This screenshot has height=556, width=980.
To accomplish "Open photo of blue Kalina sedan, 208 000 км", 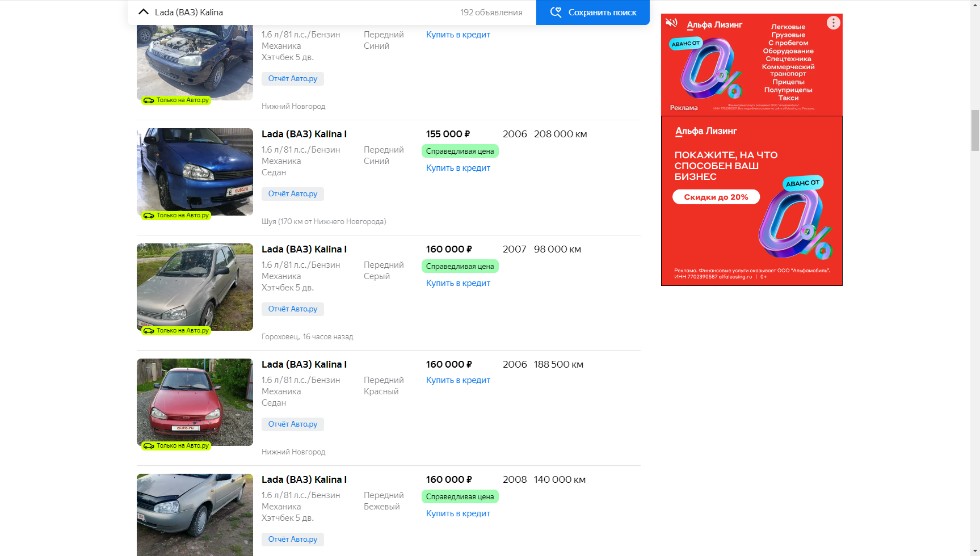I will (195, 172).
